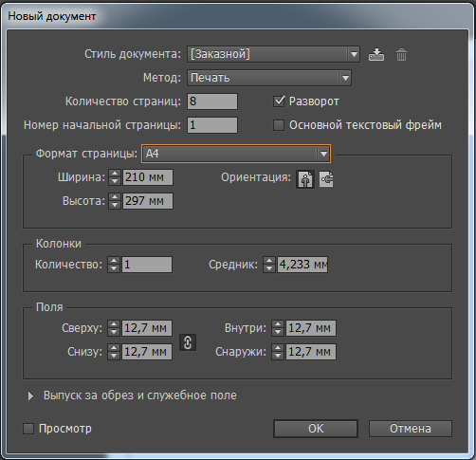The width and height of the screenshot is (476, 460).
Task: Select landscape orientation icon
Action: [326, 179]
